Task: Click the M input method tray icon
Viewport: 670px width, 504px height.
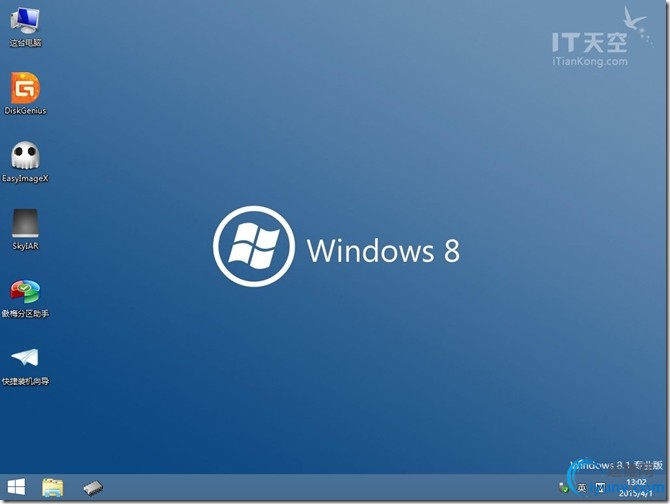Action: point(600,487)
